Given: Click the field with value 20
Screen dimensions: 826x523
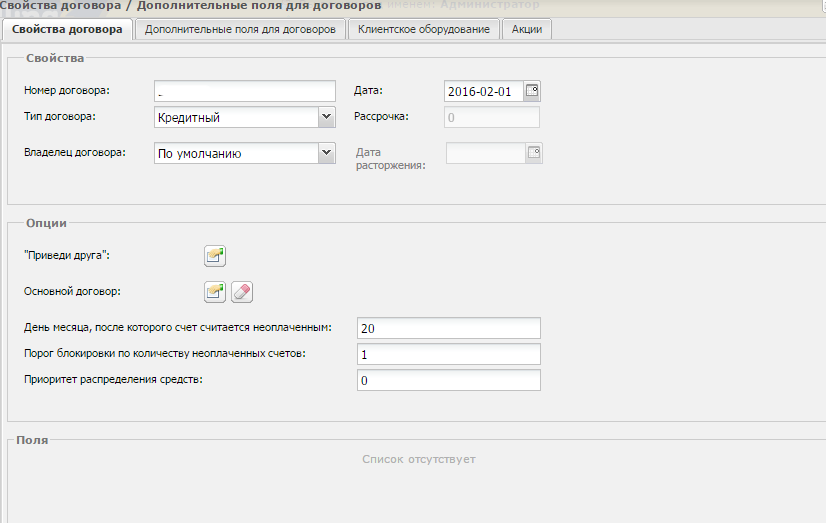Looking at the screenshot, I should coord(449,328).
